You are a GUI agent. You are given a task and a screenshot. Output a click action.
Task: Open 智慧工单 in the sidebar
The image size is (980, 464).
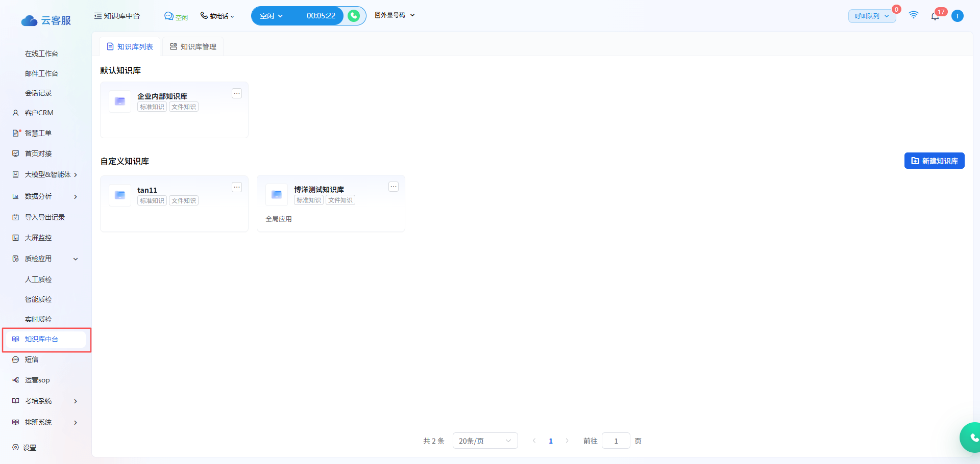click(38, 133)
